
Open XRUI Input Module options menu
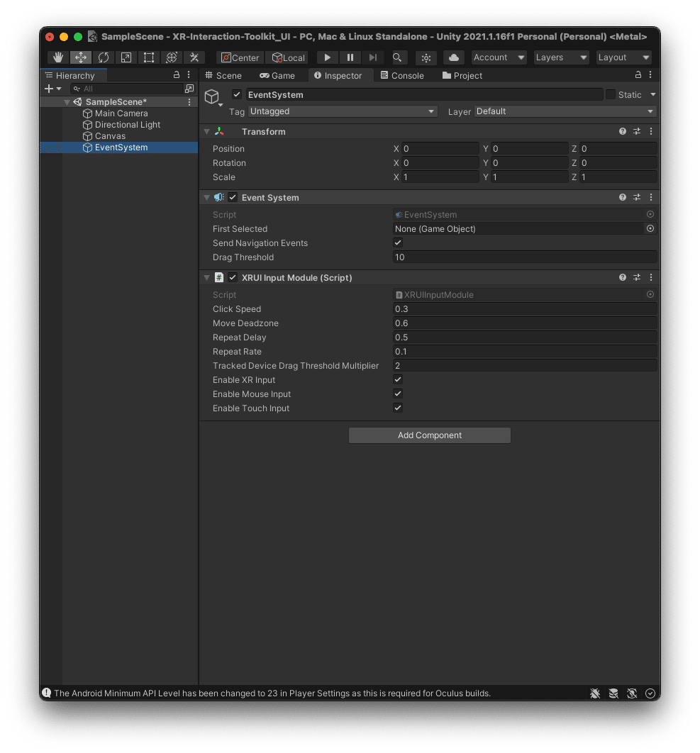pos(651,277)
